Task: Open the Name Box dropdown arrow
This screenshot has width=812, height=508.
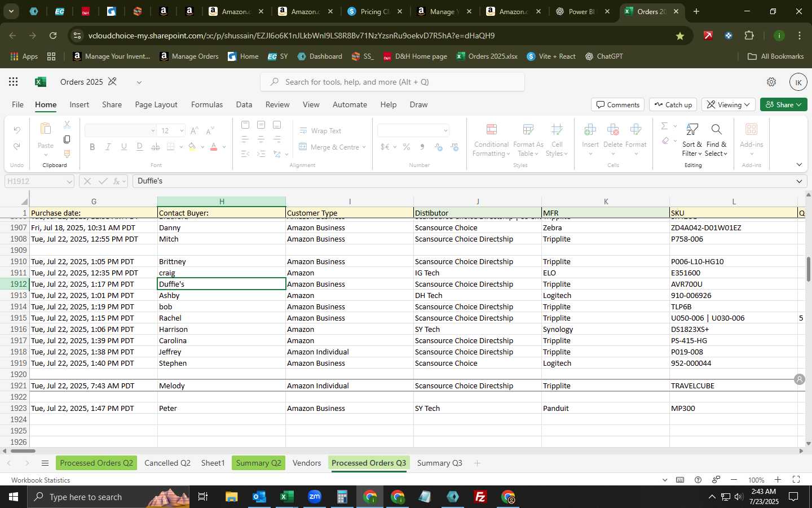Action: [69, 181]
